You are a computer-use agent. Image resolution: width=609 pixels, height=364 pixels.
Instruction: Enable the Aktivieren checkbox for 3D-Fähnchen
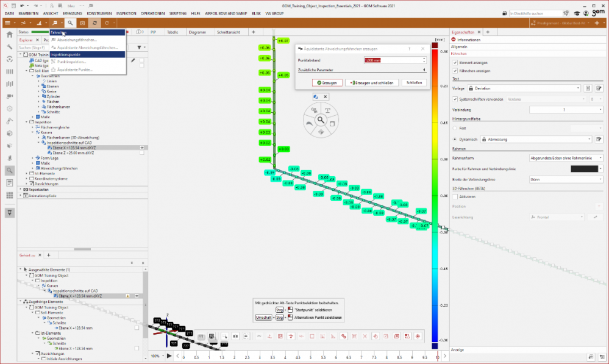(455, 197)
